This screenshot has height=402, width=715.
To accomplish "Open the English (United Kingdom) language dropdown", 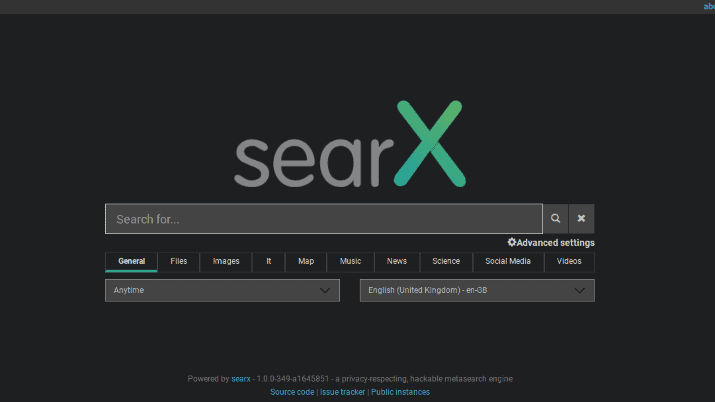I will (477, 290).
